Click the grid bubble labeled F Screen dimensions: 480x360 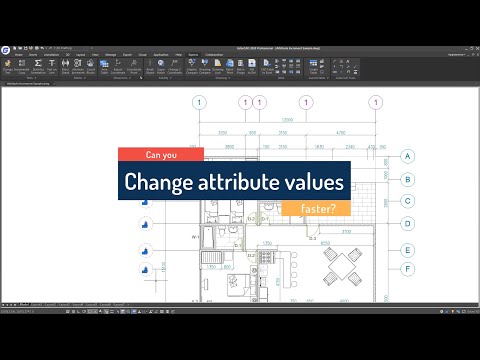pos(407,269)
